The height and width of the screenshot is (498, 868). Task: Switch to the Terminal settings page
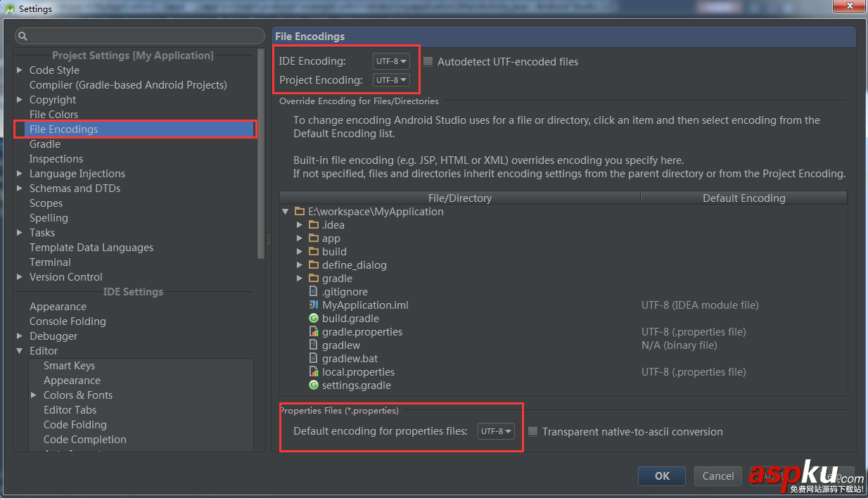pos(50,262)
